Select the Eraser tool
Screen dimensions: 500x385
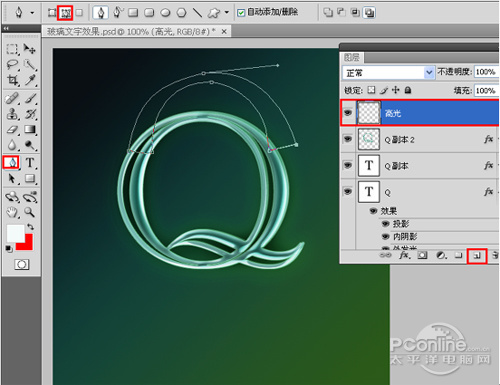pos(12,129)
